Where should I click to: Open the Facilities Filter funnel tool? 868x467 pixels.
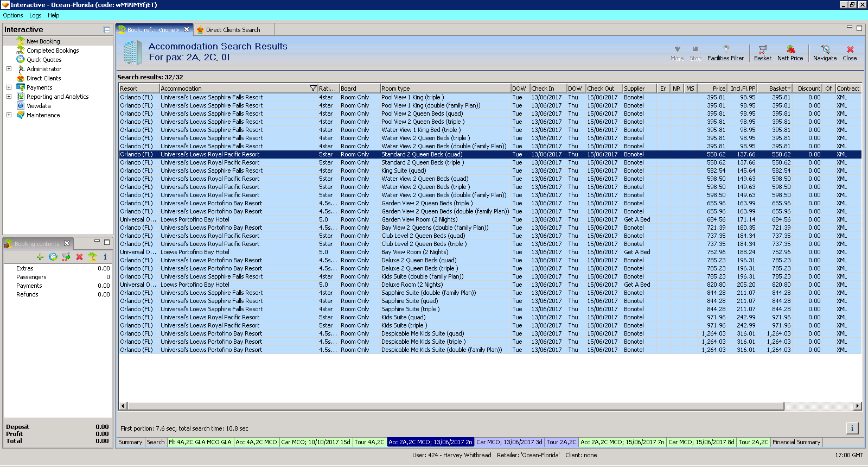click(725, 52)
